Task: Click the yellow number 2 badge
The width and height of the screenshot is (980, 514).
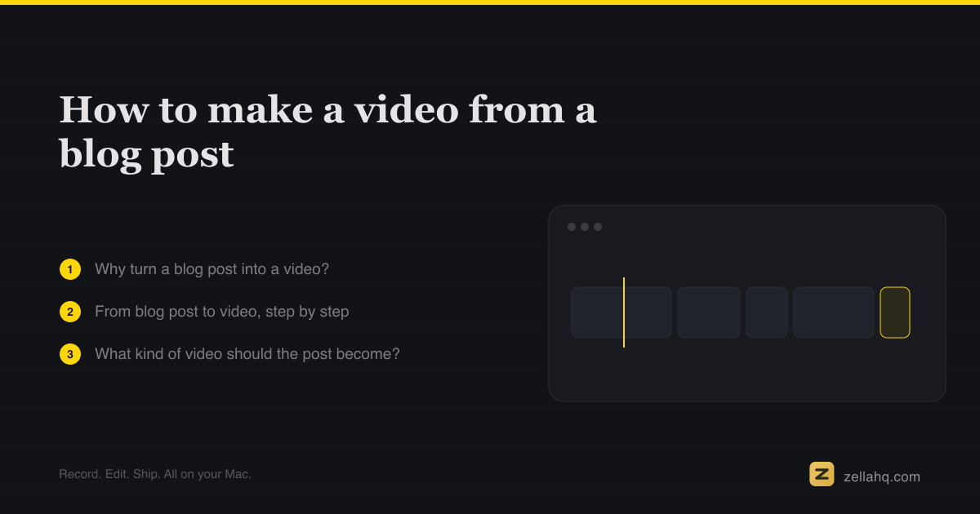Action: pyautogui.click(x=70, y=312)
